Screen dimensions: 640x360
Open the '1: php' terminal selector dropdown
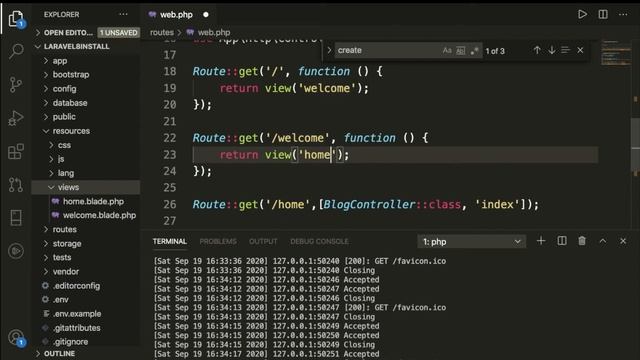tap(471, 242)
